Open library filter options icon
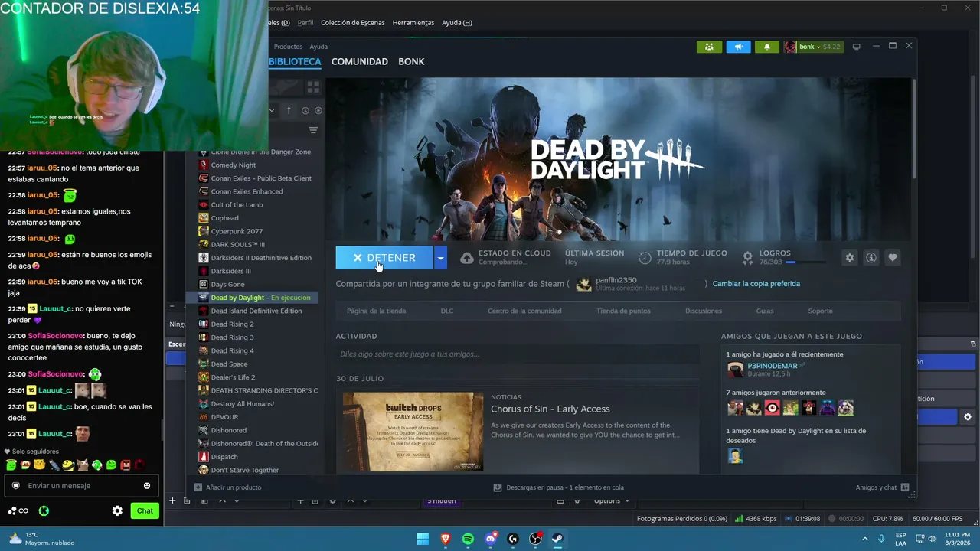This screenshot has width=980, height=551. 313,130
